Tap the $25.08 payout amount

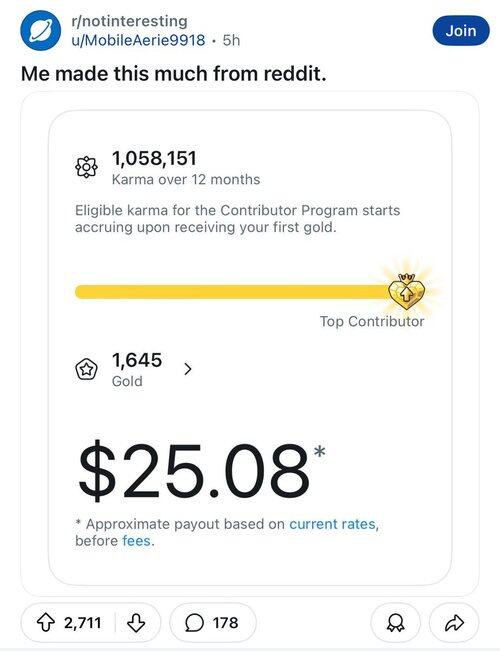194,471
